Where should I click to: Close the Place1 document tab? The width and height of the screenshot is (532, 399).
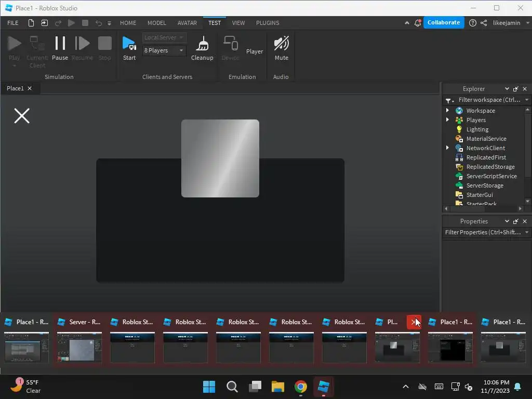[30, 88]
